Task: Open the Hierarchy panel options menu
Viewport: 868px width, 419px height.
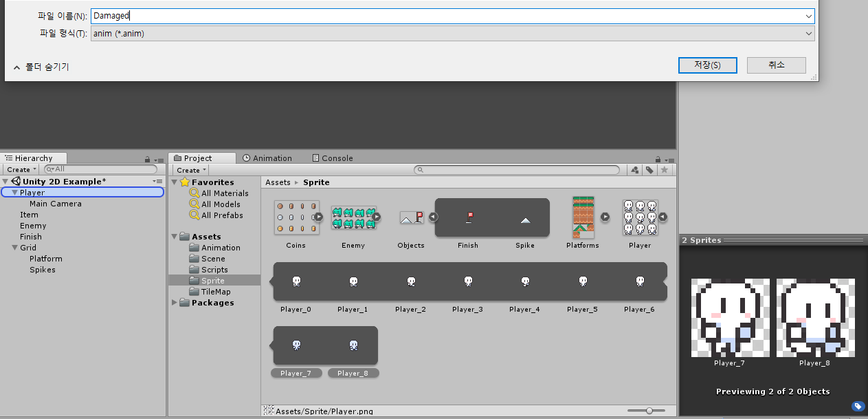Action: pos(159,159)
